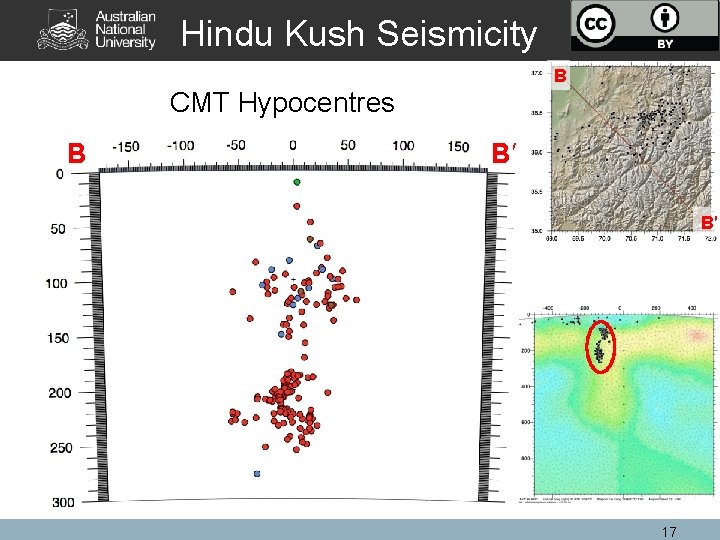Viewport: 720px width, 540px height.
Task: Click the green hypocentre dot near surface
Action: pos(297,182)
